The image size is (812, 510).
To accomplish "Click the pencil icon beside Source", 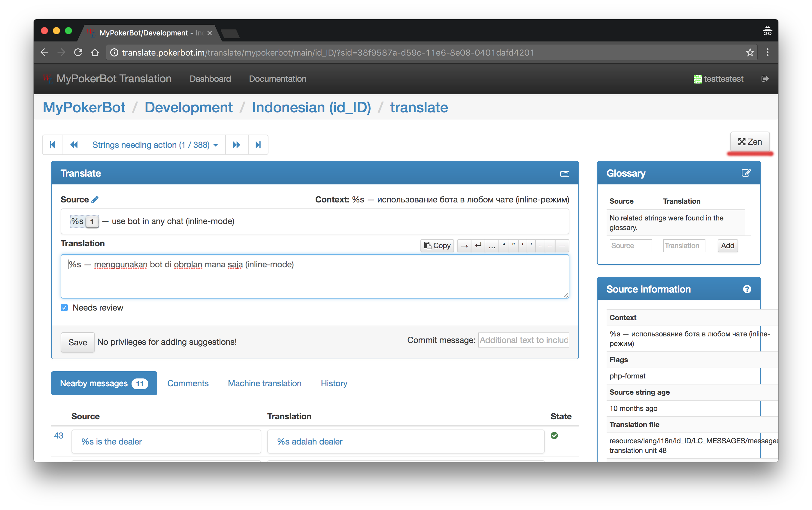I will [x=95, y=200].
